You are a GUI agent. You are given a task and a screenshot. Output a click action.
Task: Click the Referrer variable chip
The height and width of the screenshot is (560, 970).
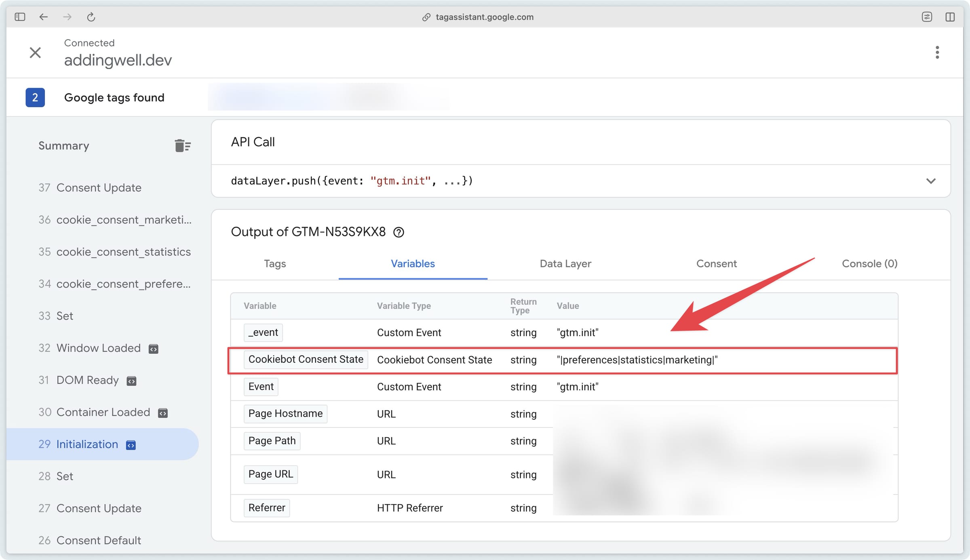tap(267, 508)
